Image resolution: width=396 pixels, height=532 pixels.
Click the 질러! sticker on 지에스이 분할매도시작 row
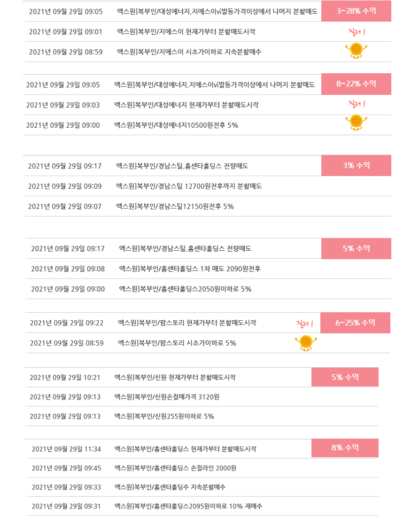point(357,32)
